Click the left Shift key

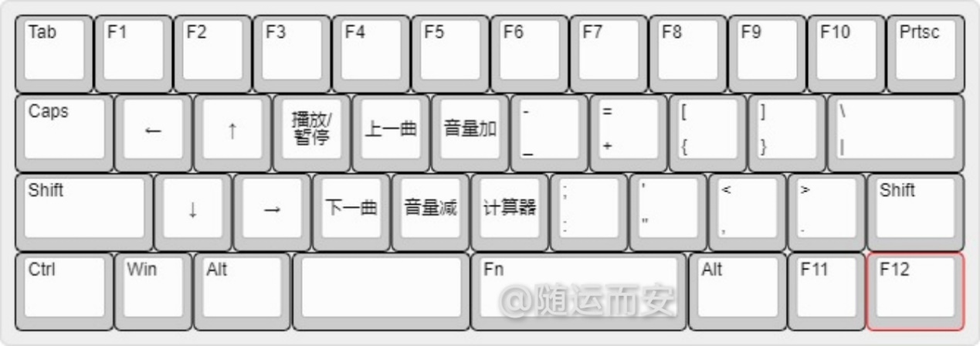pyautogui.click(x=84, y=212)
